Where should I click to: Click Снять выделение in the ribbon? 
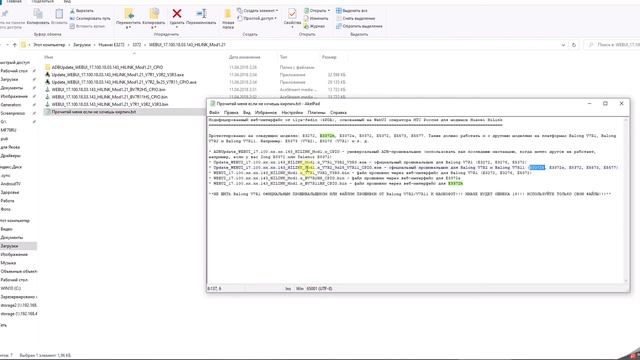coord(356,18)
